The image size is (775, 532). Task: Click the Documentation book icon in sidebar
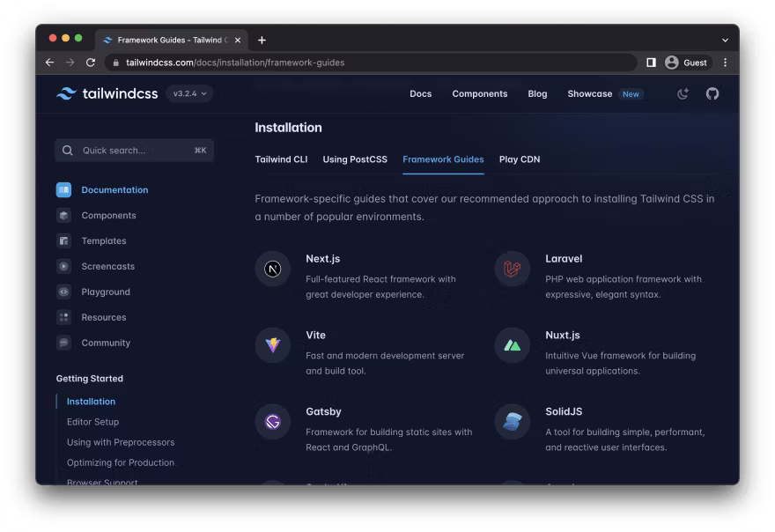point(63,190)
